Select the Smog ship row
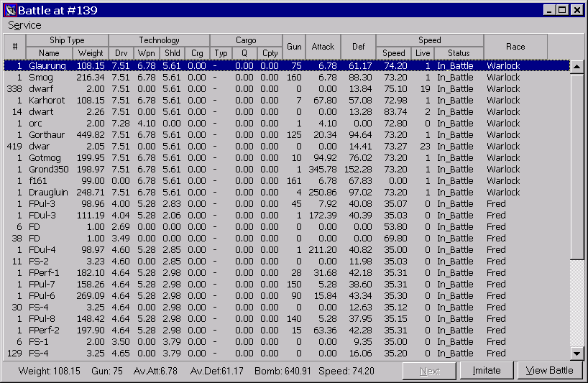 (287, 77)
